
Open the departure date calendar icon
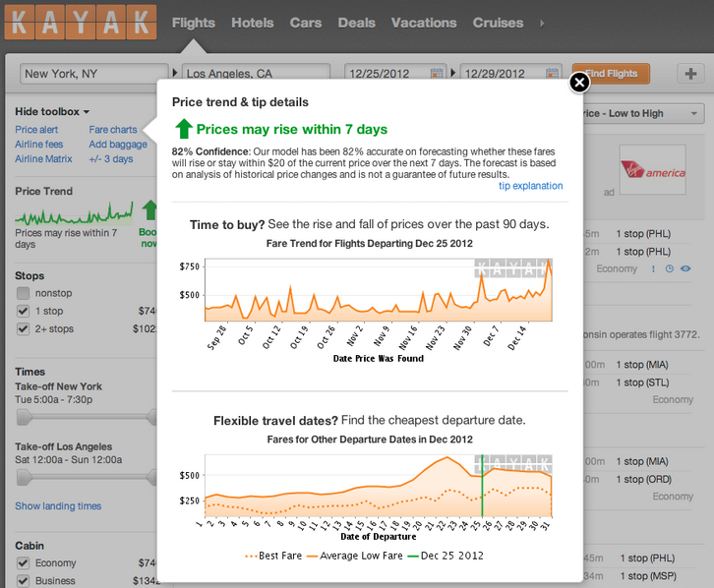click(x=438, y=74)
